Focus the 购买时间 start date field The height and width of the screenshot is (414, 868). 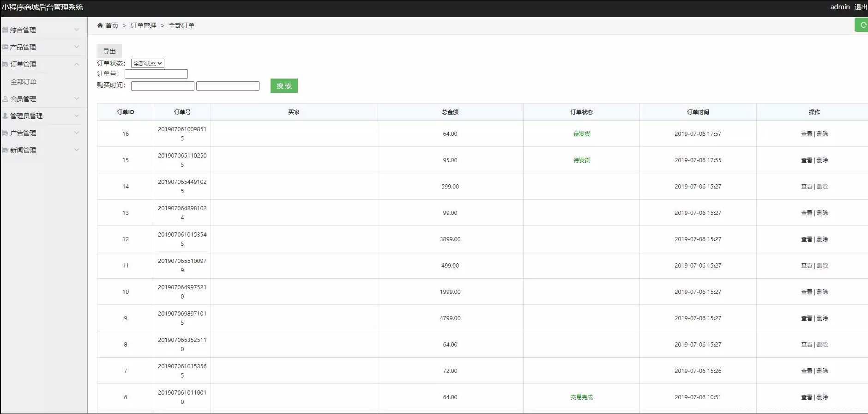[163, 86]
